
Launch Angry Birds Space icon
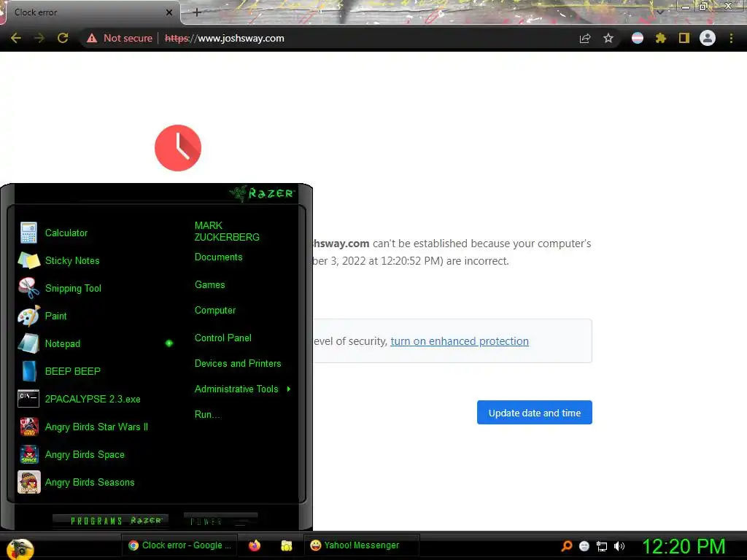pos(28,454)
